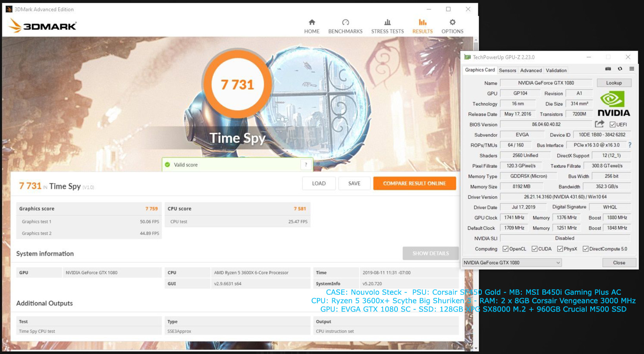Switch to GPU-Z Sensors tab
644x354 pixels.
click(x=507, y=70)
